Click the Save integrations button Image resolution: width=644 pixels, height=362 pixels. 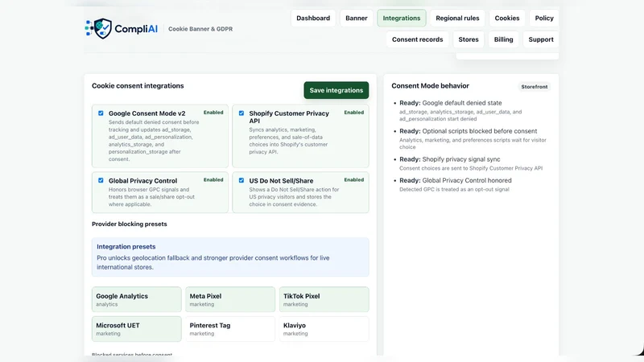pyautogui.click(x=336, y=90)
